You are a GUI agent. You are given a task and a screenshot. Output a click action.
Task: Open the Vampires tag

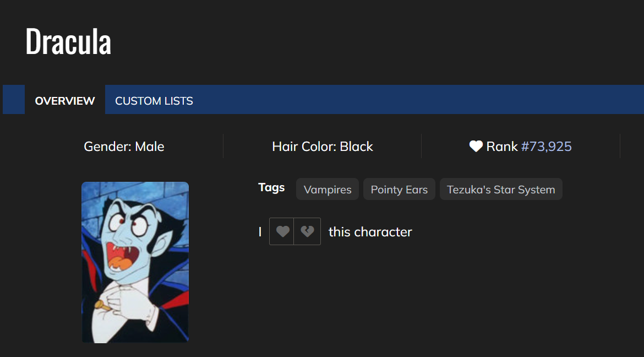coord(328,190)
